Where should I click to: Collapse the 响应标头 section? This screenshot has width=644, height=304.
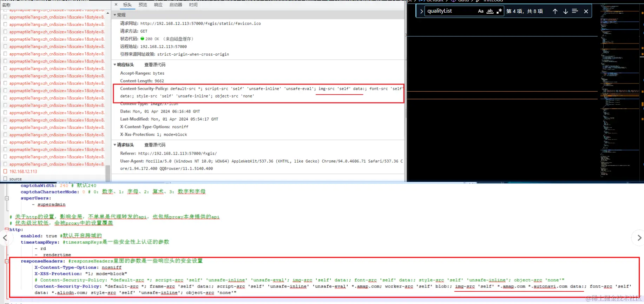(115, 65)
